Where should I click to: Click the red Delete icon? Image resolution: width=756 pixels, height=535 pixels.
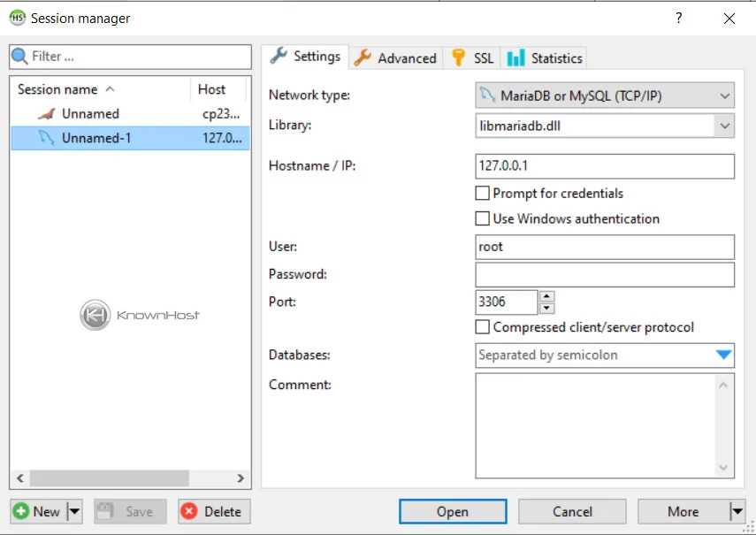tap(190, 511)
